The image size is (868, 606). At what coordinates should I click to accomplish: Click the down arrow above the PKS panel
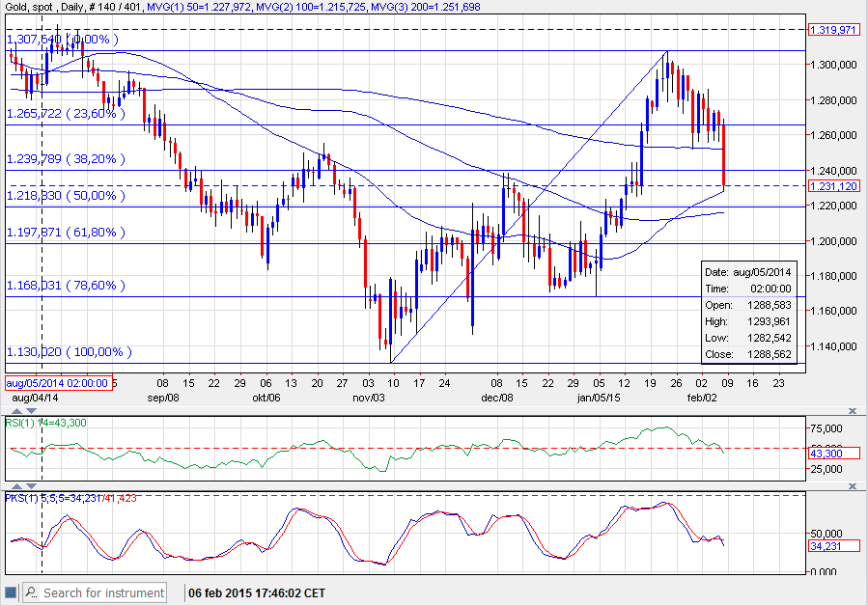(x=32, y=486)
